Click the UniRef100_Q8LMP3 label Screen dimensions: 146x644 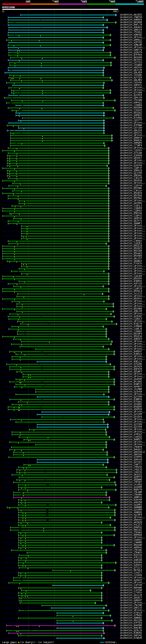coord(131,80)
